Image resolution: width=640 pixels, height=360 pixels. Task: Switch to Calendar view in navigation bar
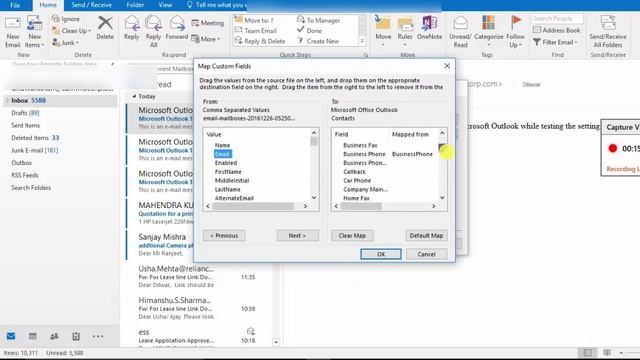[x=33, y=336]
